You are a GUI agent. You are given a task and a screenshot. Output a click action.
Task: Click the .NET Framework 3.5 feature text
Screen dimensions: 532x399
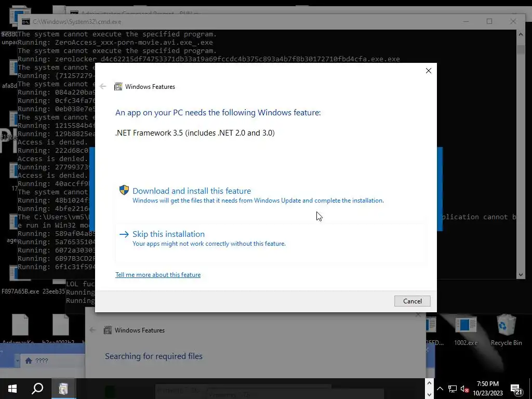[x=195, y=132]
